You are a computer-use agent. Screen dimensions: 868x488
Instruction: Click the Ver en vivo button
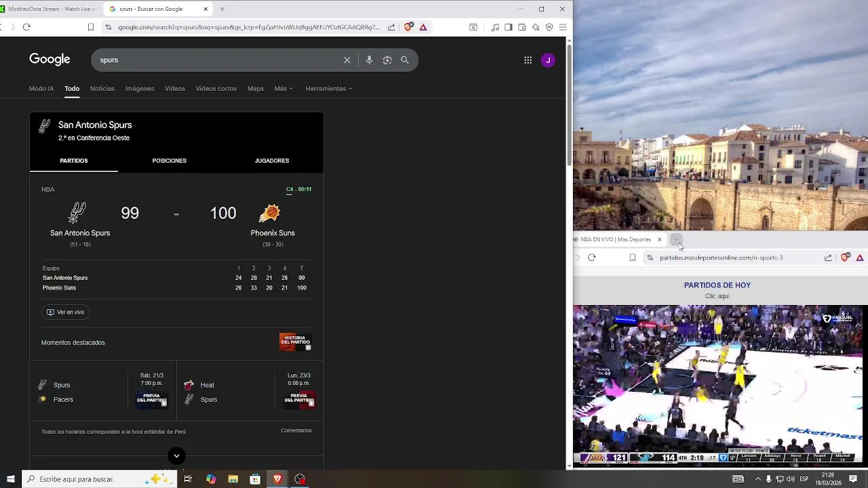click(x=66, y=312)
